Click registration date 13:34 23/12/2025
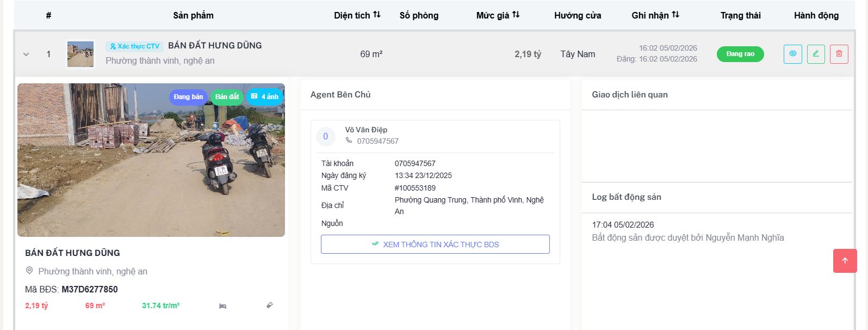Image resolution: width=868 pixels, height=330 pixels. point(423,175)
